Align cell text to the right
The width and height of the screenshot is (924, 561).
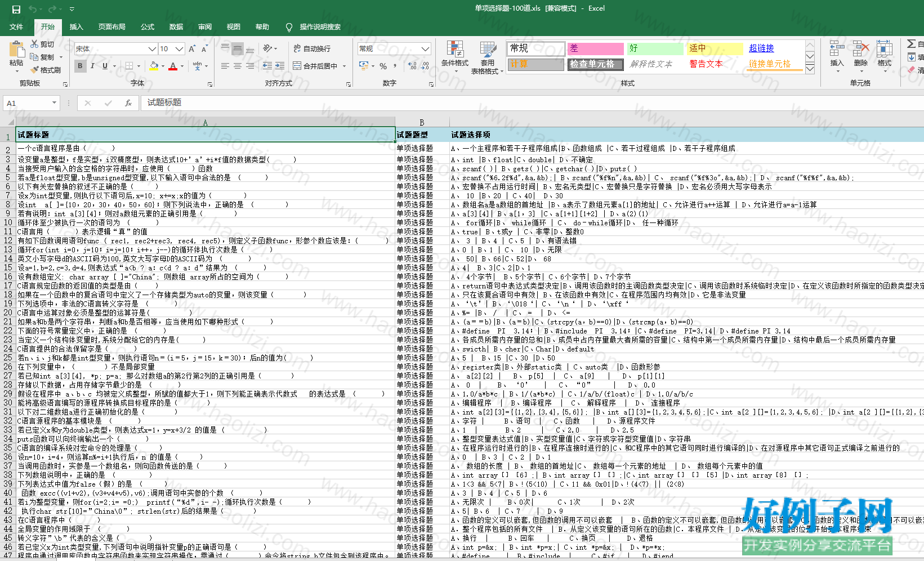pyautogui.click(x=250, y=66)
